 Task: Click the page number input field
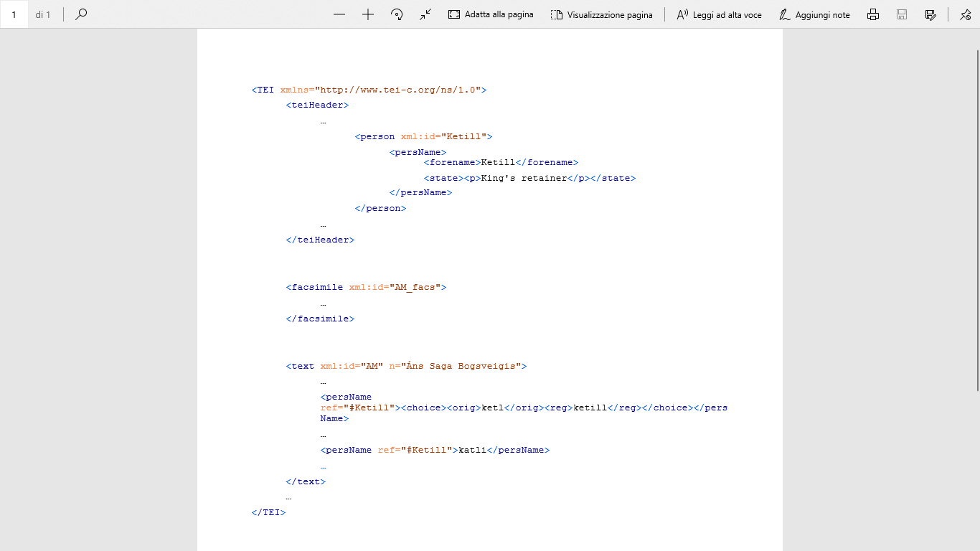coord(14,14)
